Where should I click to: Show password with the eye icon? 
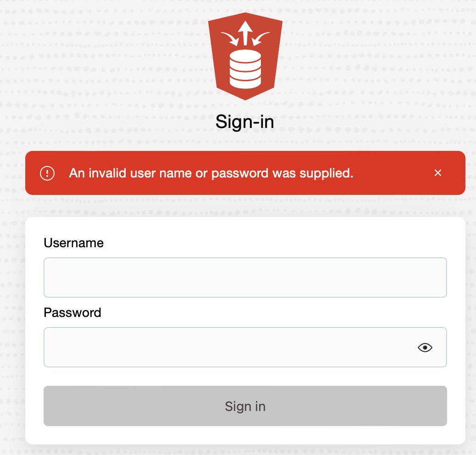point(425,347)
